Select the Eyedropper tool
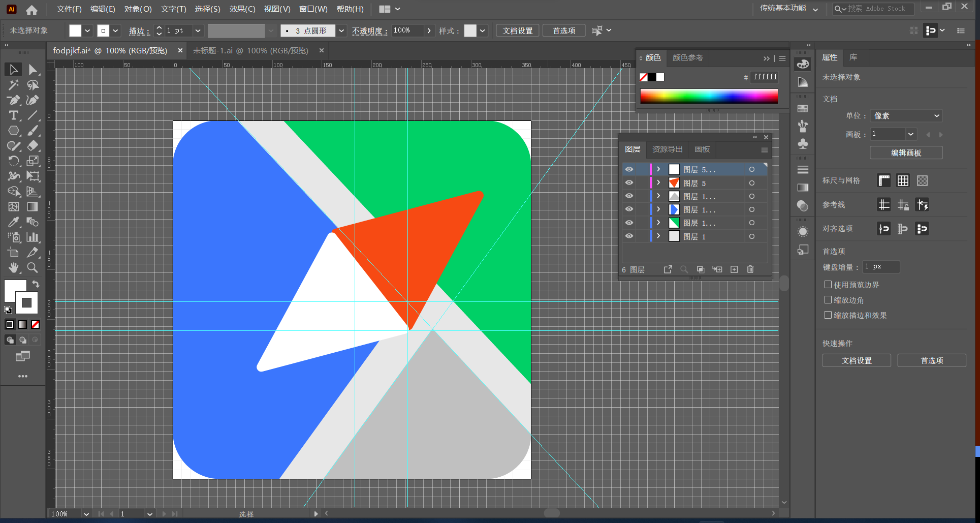Image resolution: width=980 pixels, height=523 pixels. 14,222
